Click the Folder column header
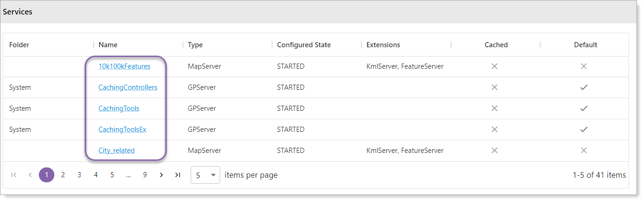 tap(19, 45)
